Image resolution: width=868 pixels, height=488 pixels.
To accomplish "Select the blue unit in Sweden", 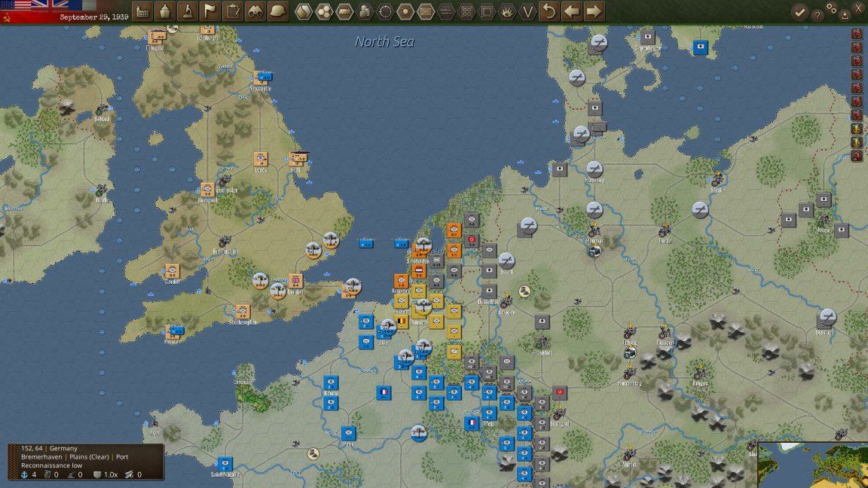I will click(700, 47).
